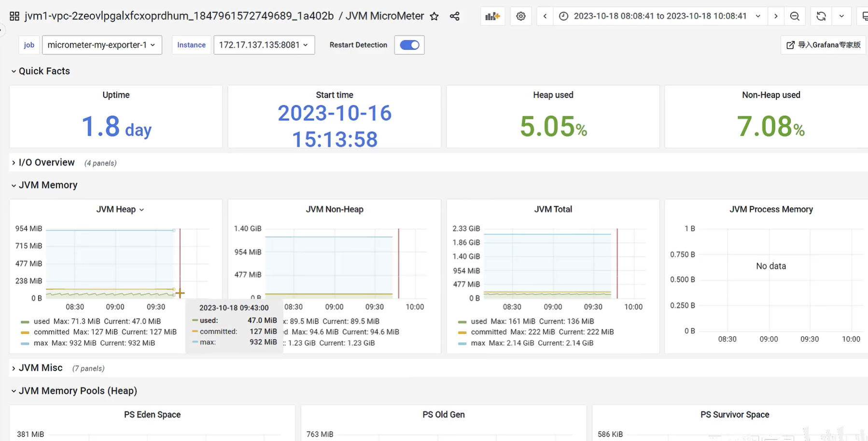Click the job variable label
This screenshot has height=441, width=868.
click(29, 45)
